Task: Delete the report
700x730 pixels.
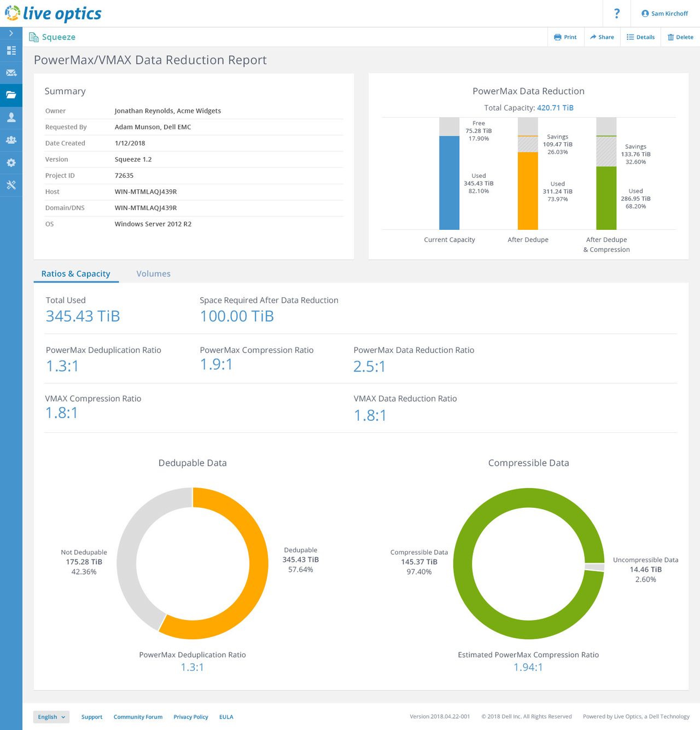Action: (x=680, y=37)
